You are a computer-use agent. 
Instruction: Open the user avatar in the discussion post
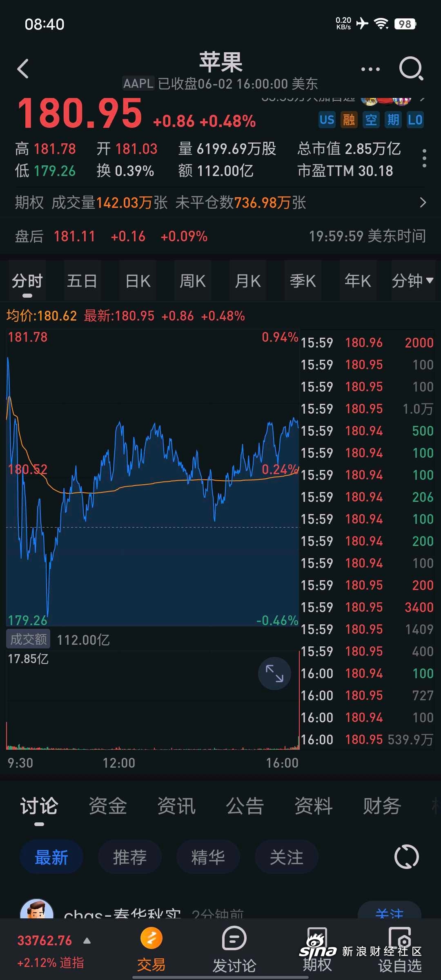click(37, 909)
